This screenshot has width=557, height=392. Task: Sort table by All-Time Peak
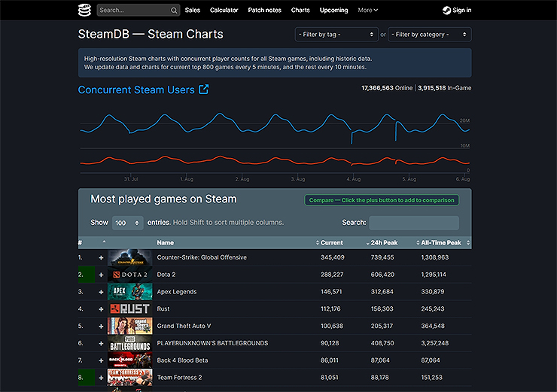[443, 243]
